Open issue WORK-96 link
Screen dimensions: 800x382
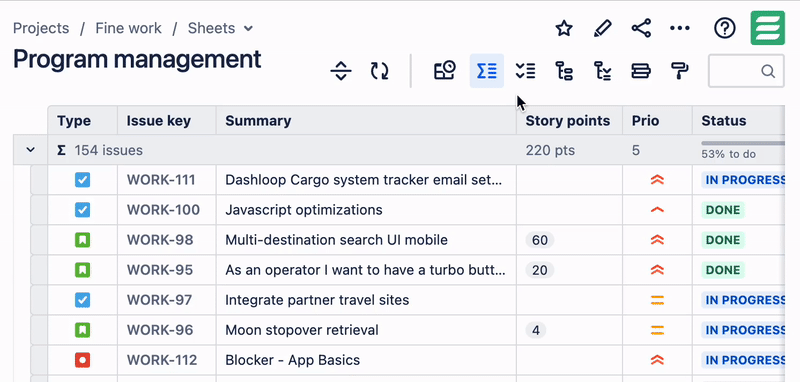(x=160, y=330)
